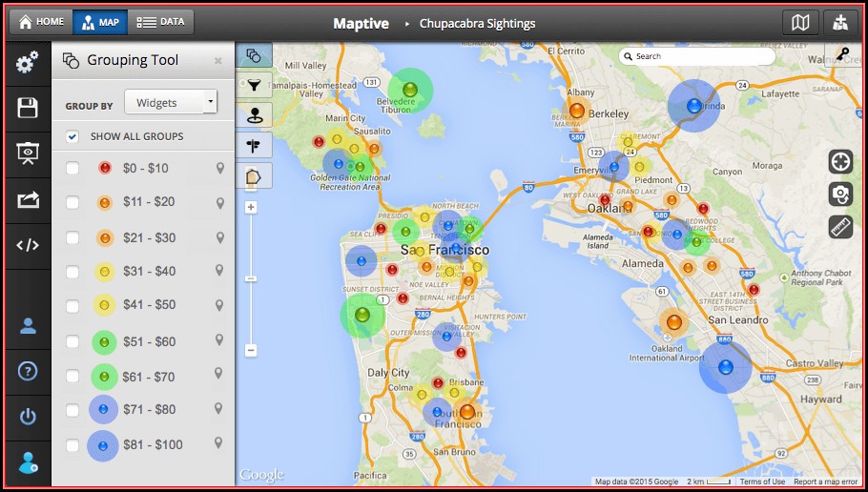The image size is (868, 492).
Task: Click the pin marker beside $81 - $100
Action: click(220, 444)
